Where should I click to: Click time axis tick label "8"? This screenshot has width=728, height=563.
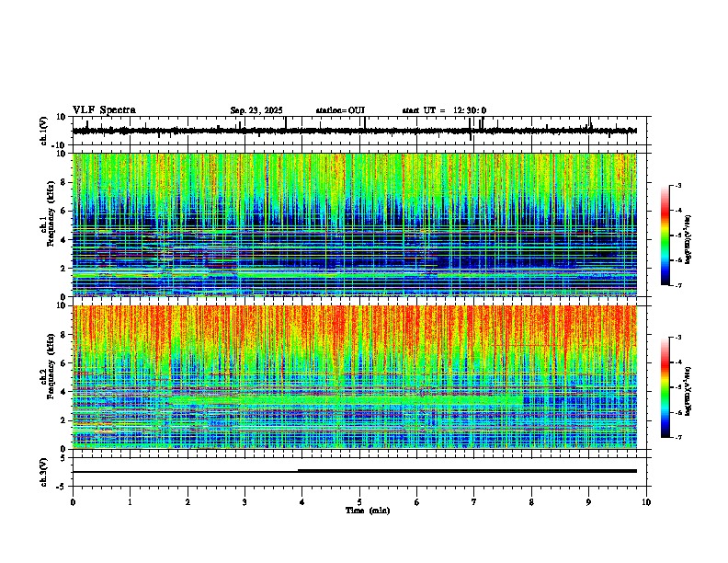(531, 502)
